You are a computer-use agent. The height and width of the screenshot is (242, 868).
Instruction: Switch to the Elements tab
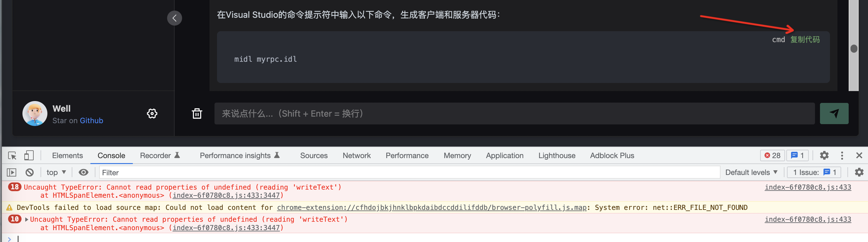tap(67, 155)
